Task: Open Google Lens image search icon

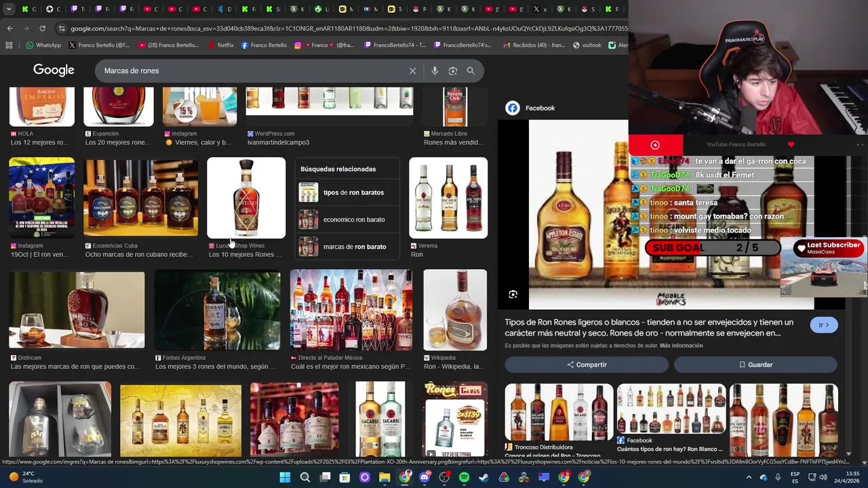Action: tap(453, 70)
